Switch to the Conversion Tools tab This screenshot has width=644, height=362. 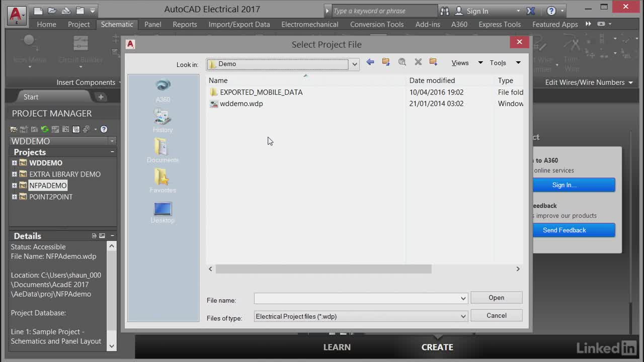coord(377,24)
